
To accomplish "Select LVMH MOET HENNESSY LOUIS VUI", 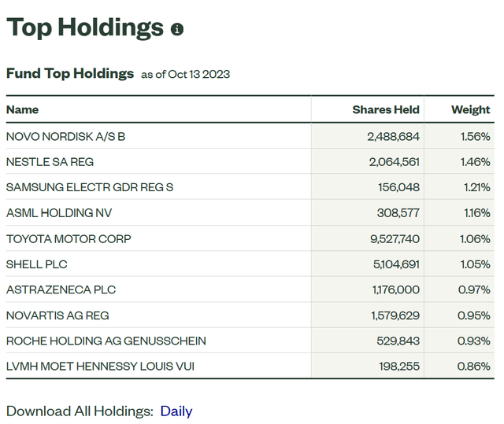I will click(x=99, y=366).
